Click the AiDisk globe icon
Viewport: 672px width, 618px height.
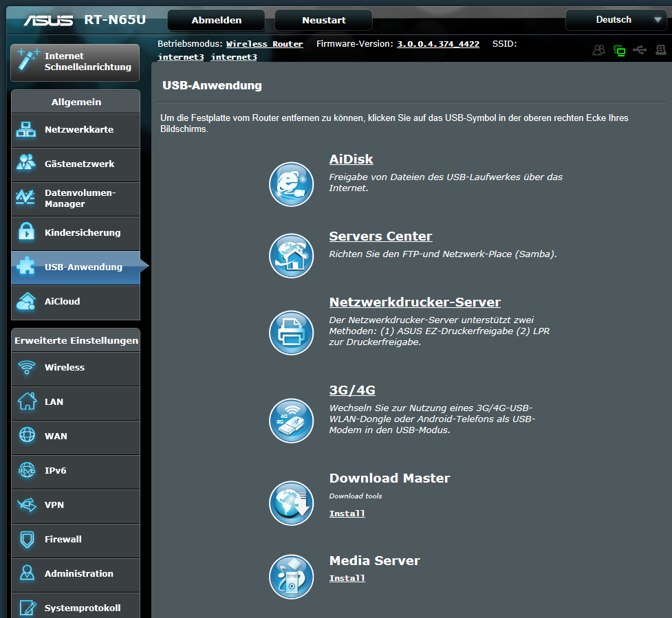(291, 184)
